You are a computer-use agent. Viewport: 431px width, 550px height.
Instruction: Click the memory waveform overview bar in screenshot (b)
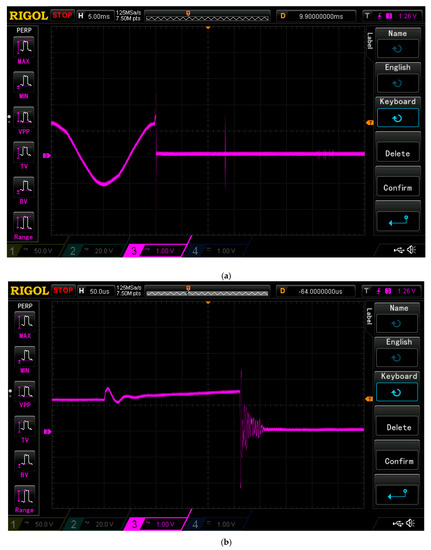click(207, 291)
